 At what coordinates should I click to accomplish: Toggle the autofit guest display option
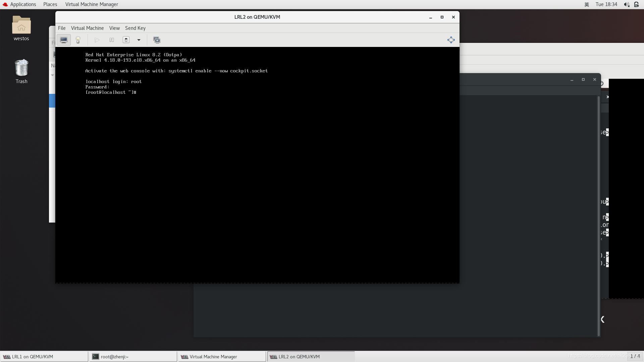451,40
